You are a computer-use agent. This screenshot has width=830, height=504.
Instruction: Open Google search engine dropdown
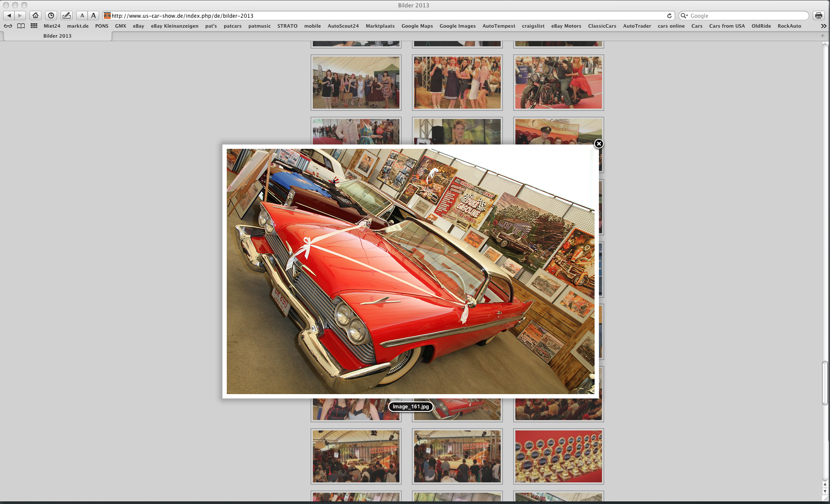pyautogui.click(x=684, y=16)
